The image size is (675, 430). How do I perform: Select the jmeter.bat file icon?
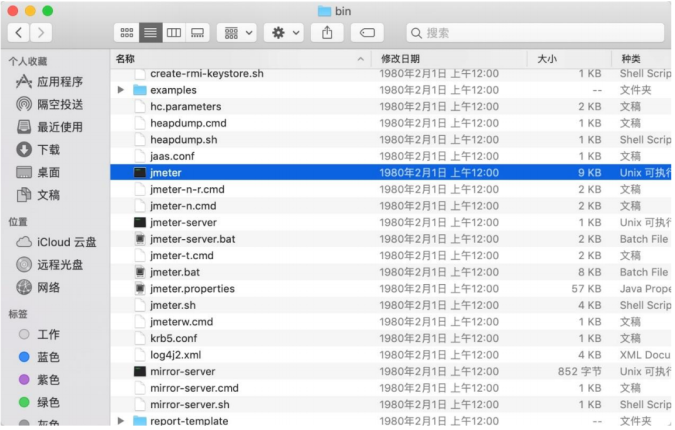140,272
